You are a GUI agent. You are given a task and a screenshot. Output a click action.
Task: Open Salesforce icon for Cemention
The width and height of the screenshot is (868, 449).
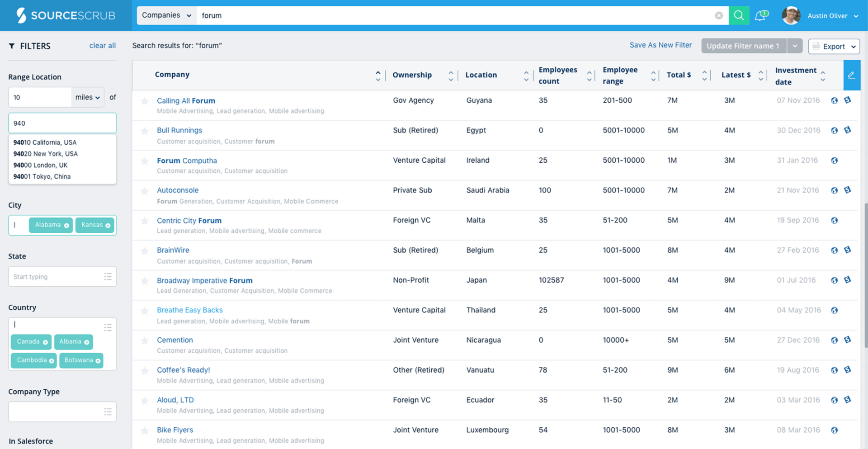(x=848, y=340)
